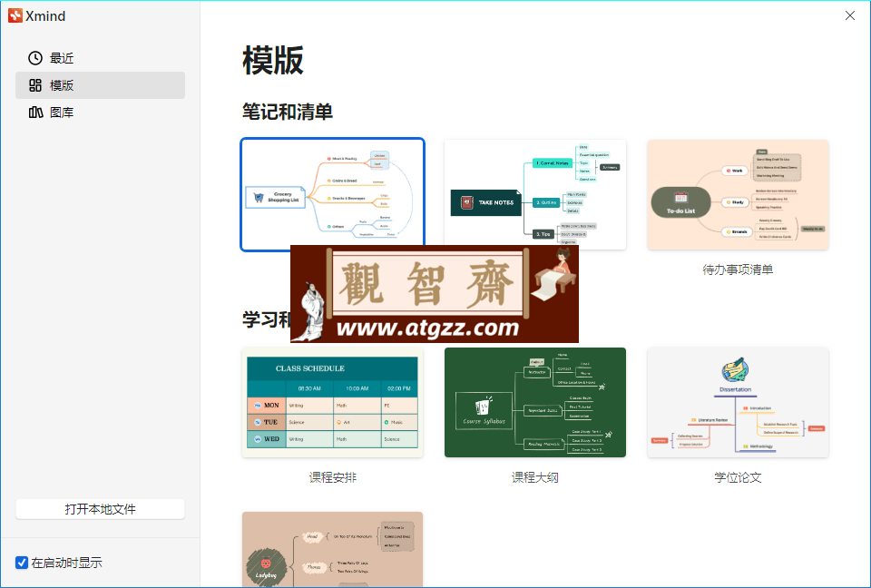Image resolution: width=871 pixels, height=588 pixels.
Task: Click 打开本地文件 button
Action: 100,509
